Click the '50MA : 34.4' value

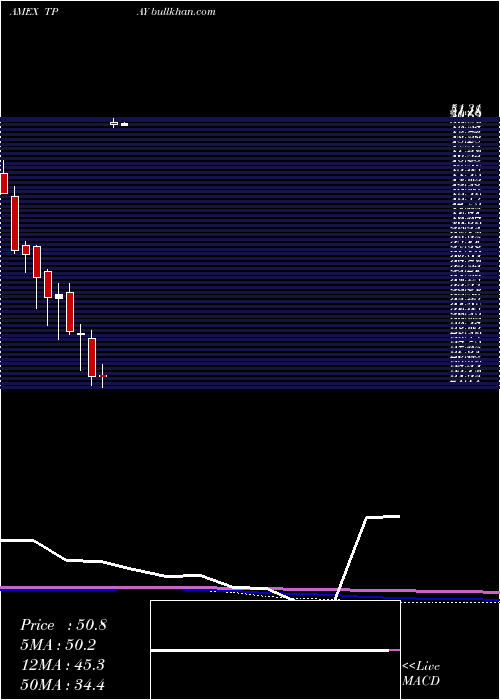[x=62, y=684]
